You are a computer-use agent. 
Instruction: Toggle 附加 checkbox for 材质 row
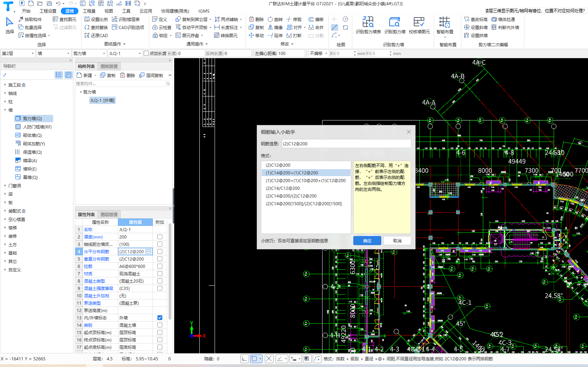coord(160,273)
